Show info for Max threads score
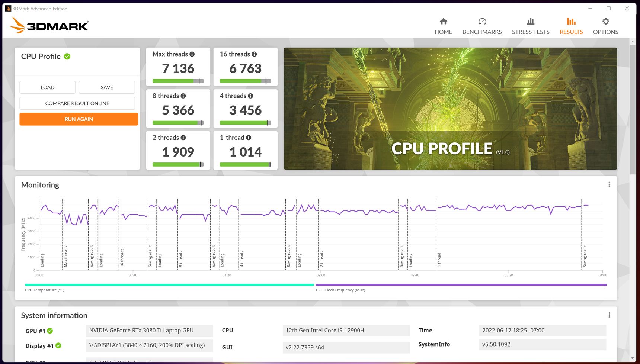Viewport: 640px width, 364px height. 192,54
